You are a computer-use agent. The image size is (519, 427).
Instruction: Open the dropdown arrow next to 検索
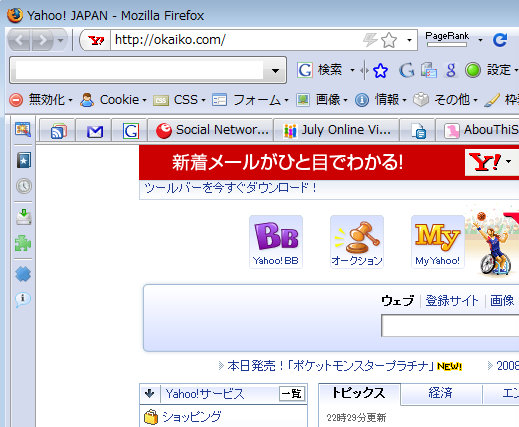pos(352,70)
